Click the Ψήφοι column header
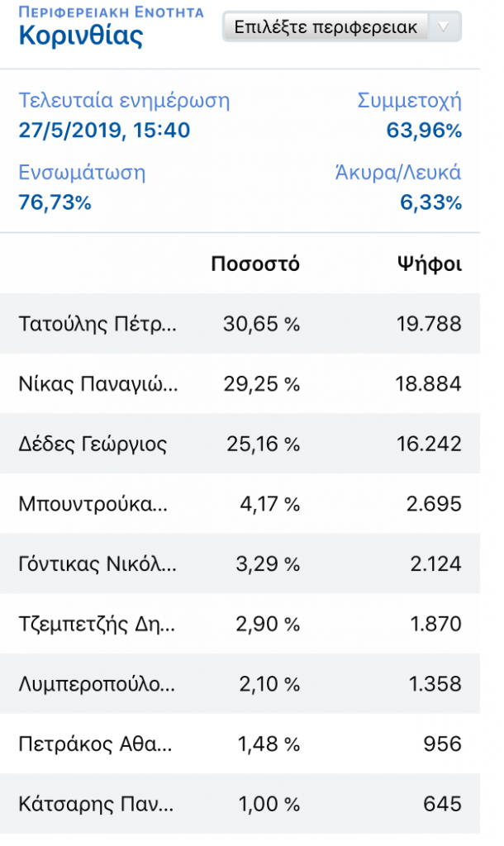Viewport: 504px width, 846px height. (430, 264)
